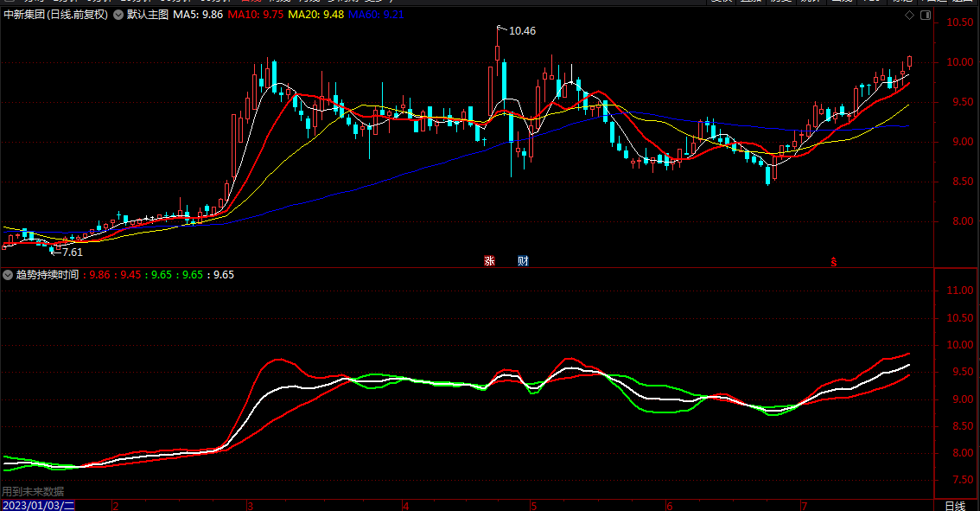The width and height of the screenshot is (980, 511).
Task: Click the diamond marker icon at top right
Action: point(909,15)
